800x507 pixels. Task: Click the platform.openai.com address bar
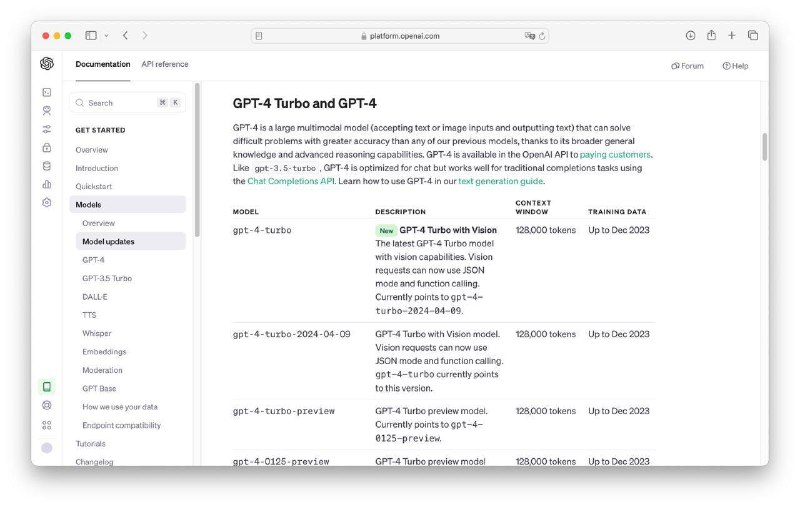coord(399,36)
